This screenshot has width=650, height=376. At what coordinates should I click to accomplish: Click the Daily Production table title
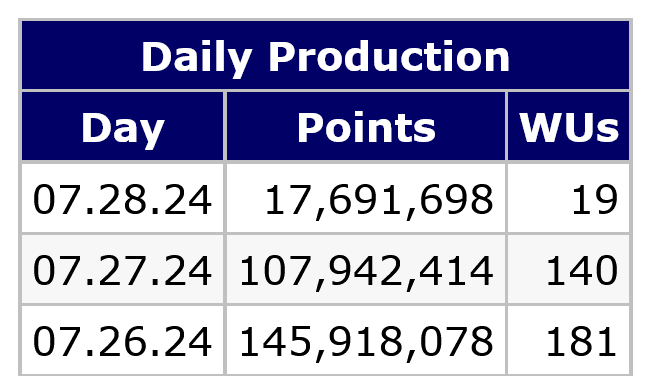click(x=325, y=56)
